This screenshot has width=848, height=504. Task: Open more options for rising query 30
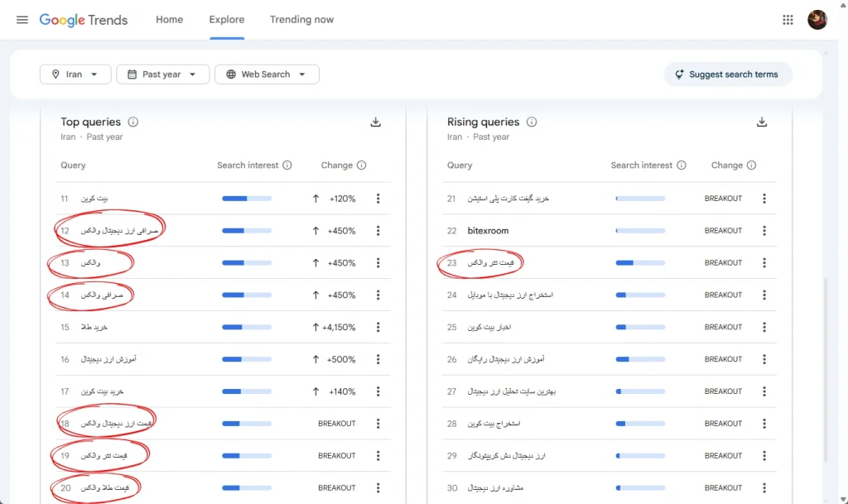coord(764,487)
